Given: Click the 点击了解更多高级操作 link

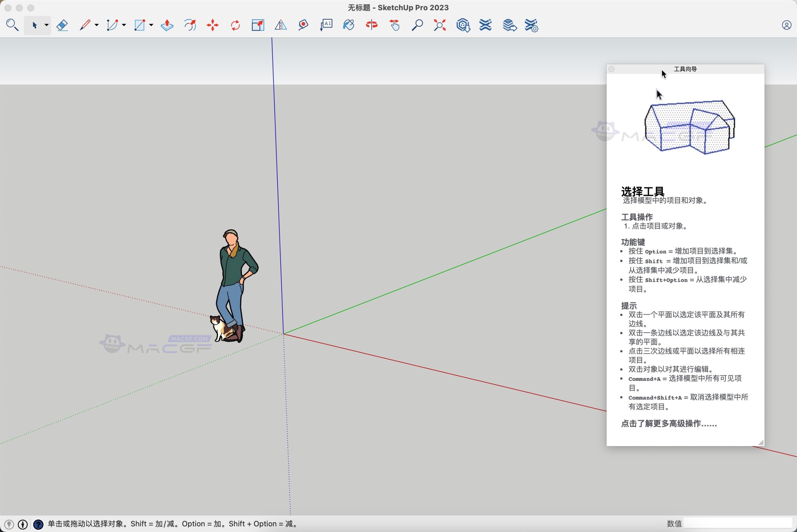Looking at the screenshot, I should click(x=669, y=423).
